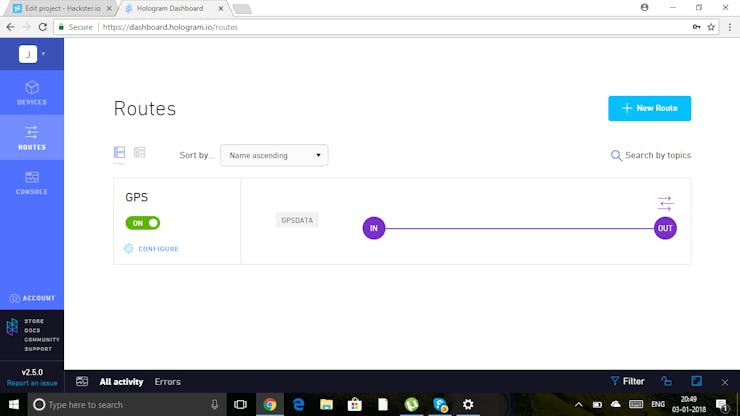Click the saved password key icon
This screenshot has height=416, width=740.
pyautogui.click(x=696, y=27)
